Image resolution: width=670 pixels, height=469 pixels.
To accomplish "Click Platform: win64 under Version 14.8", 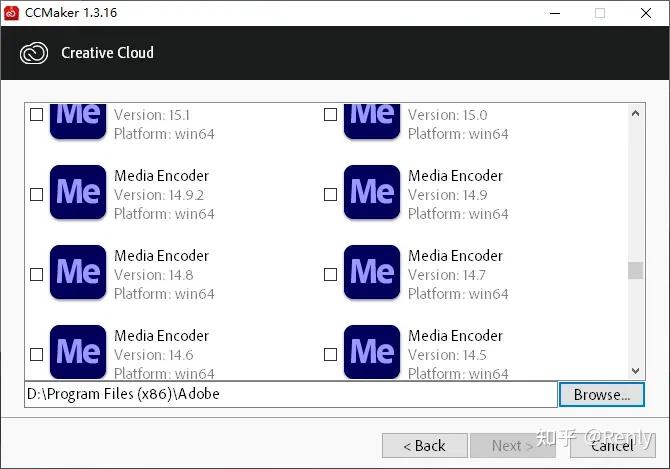I will point(164,294).
